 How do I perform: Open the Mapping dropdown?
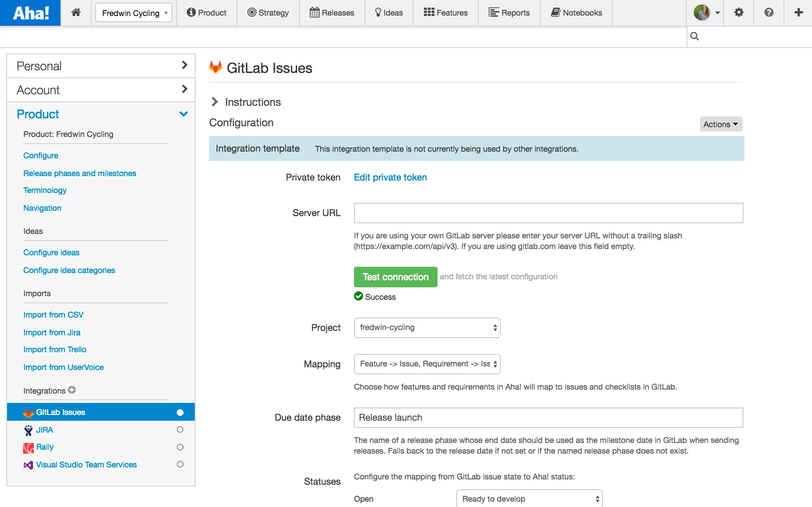[x=427, y=364]
